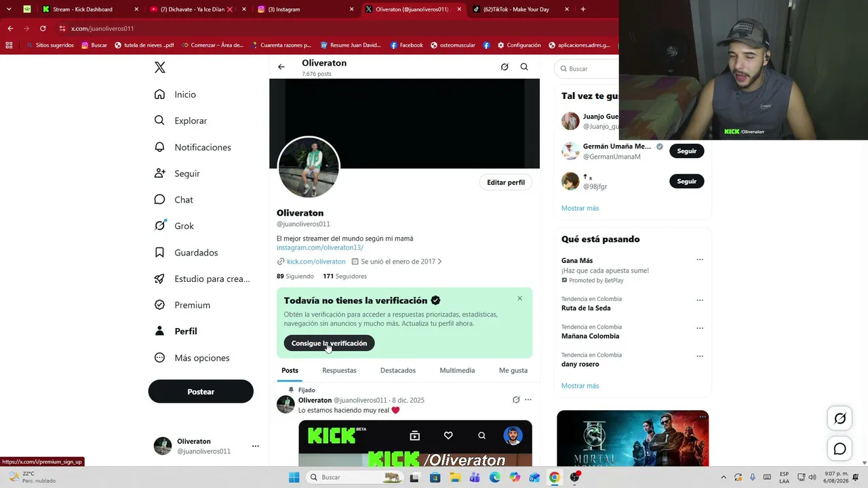
Task: Open the floating messages chat button
Action: coord(840,449)
